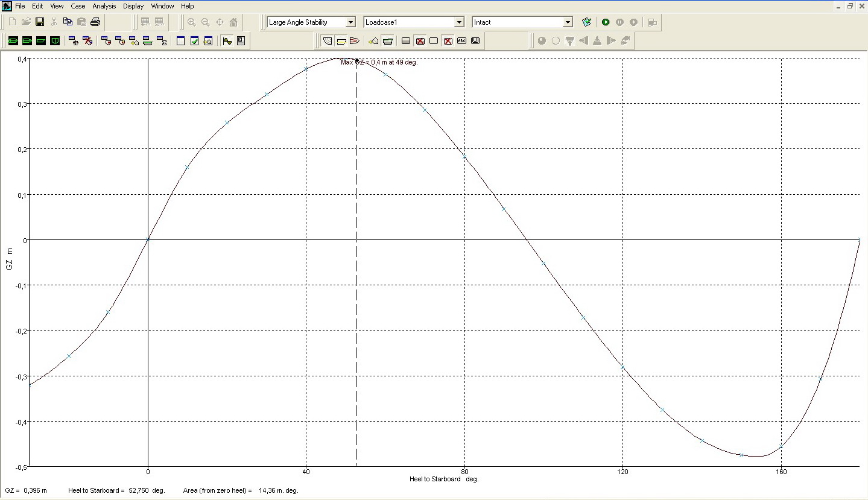The height and width of the screenshot is (500, 868).
Task: Expand the Loadcase1 dropdown list
Action: point(458,22)
